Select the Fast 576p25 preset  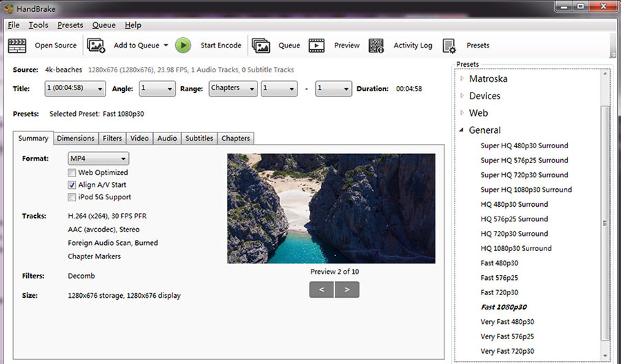pos(500,278)
